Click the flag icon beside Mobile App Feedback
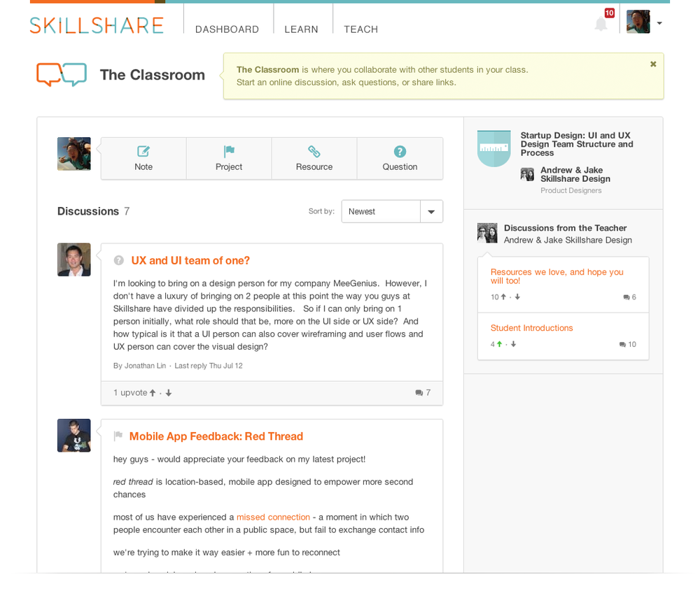 coord(118,436)
